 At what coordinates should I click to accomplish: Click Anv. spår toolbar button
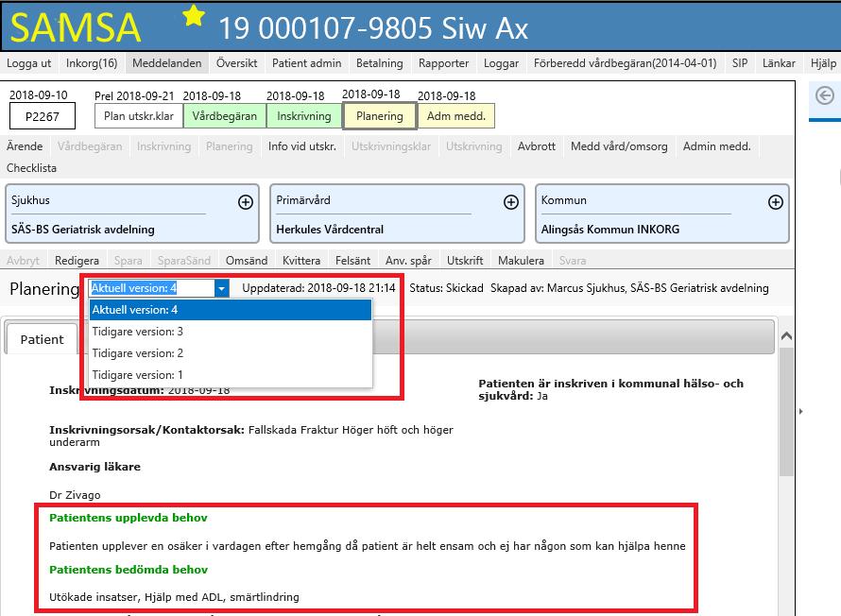pyautogui.click(x=409, y=261)
